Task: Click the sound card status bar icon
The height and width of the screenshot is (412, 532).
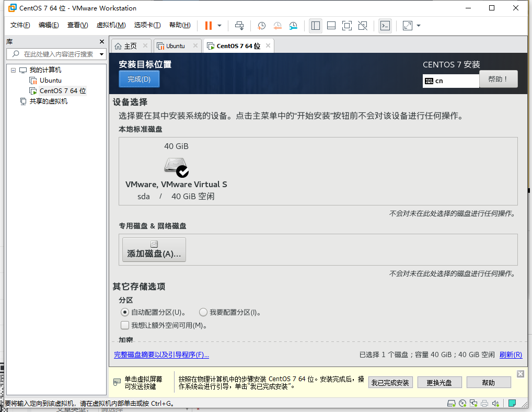Action: pyautogui.click(x=495, y=403)
